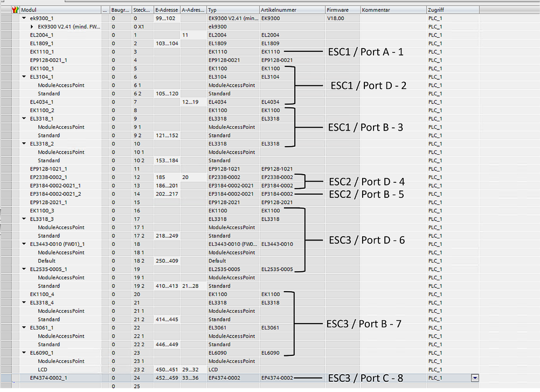Screen dimensions: 540x392
Task: Open the Zugriff dropdown for EP4374-0002_1
Action: tap(475, 378)
